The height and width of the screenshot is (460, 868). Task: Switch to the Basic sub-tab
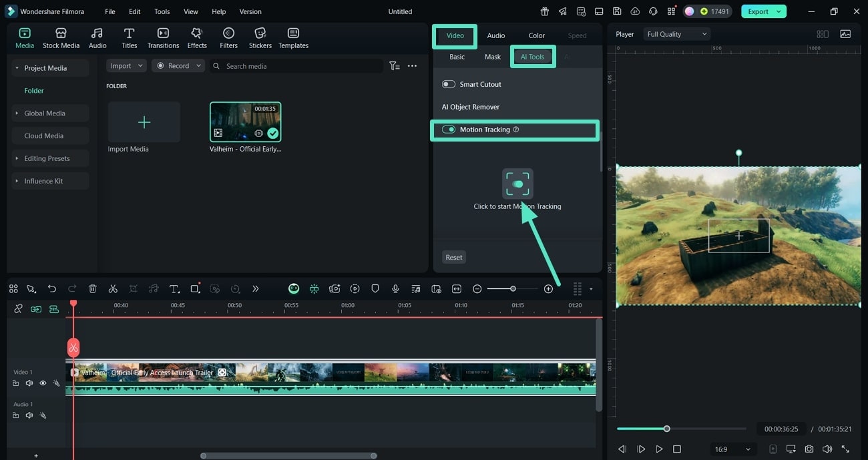pos(457,57)
